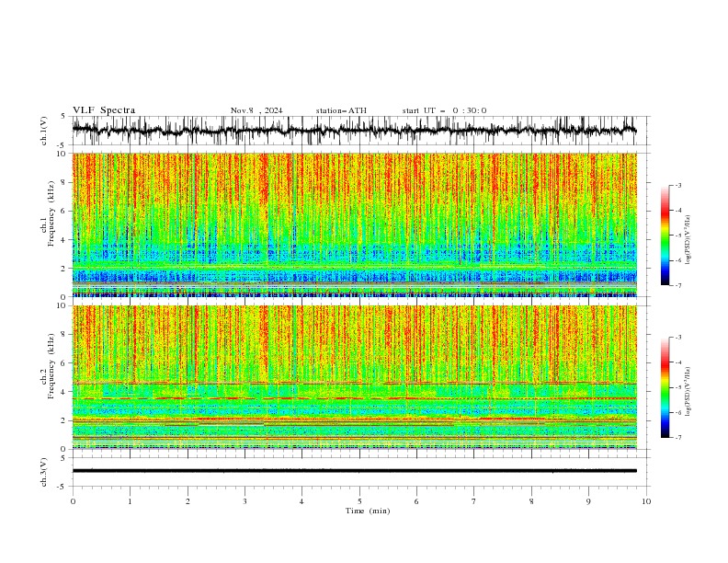The width and height of the screenshot is (728, 563).
Task: Click the 6 kHz tick on ch.1 frequency axis
Action: coord(64,211)
